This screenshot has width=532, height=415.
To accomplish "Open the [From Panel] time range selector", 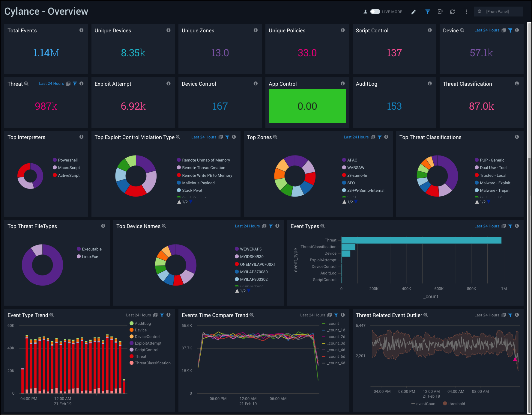I will [498, 11].
